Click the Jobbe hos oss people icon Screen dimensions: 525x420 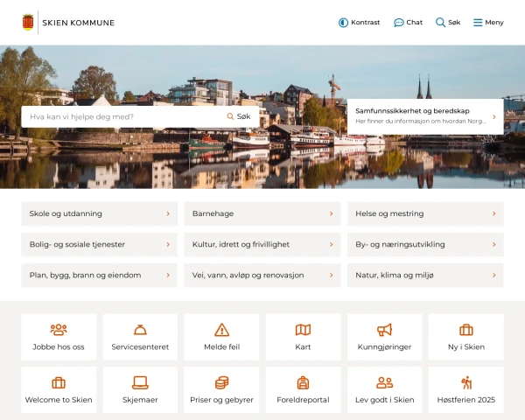[x=59, y=330]
